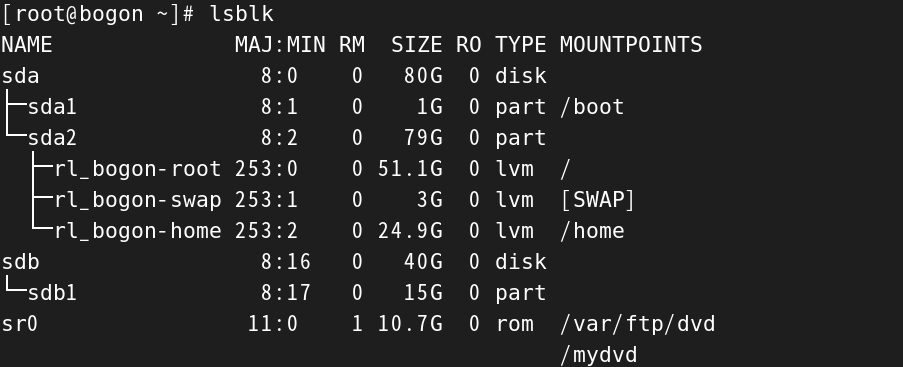The height and width of the screenshot is (367, 903).
Task: Click the [SWAP] mountpoint
Action: click(x=598, y=200)
